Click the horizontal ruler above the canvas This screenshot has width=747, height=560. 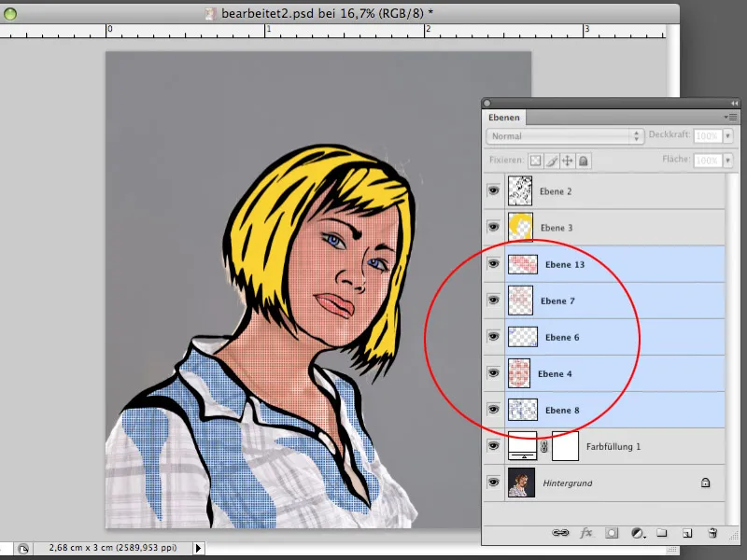(x=332, y=31)
